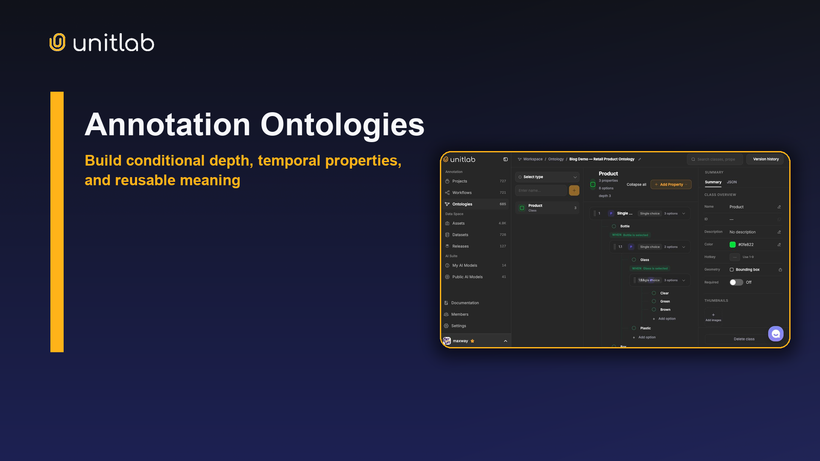The image size is (820, 461).
Task: Collapse property 1.1 with its chevron
Action: [x=684, y=247]
